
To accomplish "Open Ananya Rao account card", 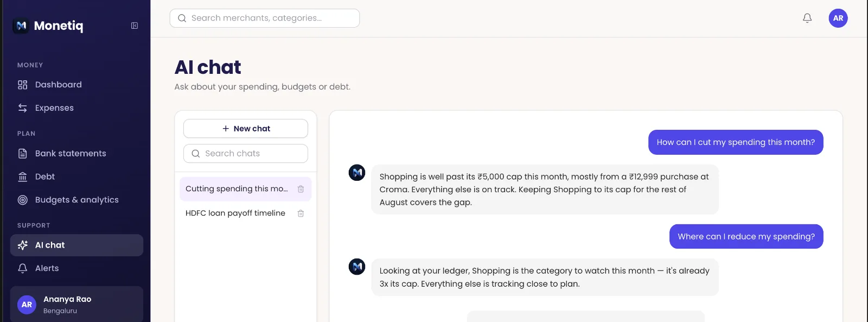I will (x=76, y=305).
